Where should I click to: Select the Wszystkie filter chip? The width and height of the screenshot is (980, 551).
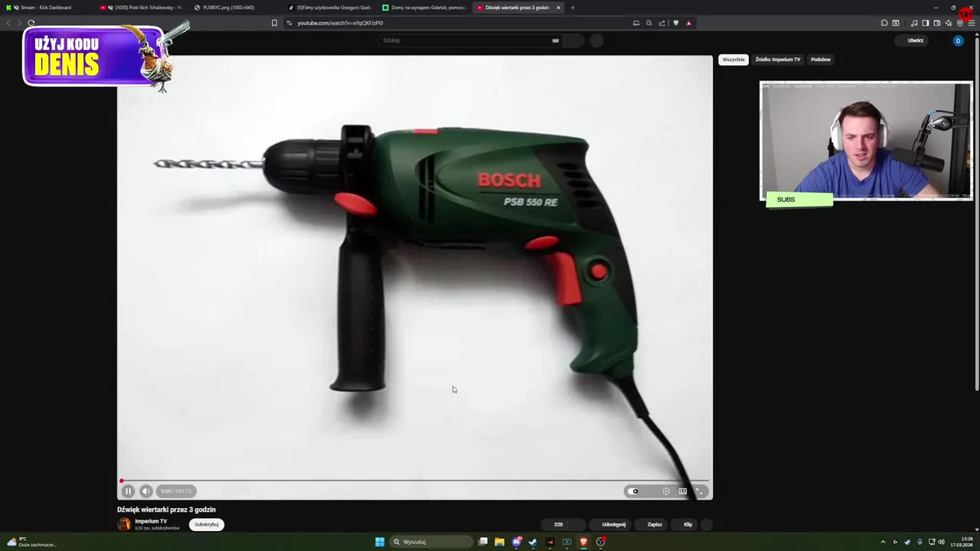pyautogui.click(x=733, y=60)
